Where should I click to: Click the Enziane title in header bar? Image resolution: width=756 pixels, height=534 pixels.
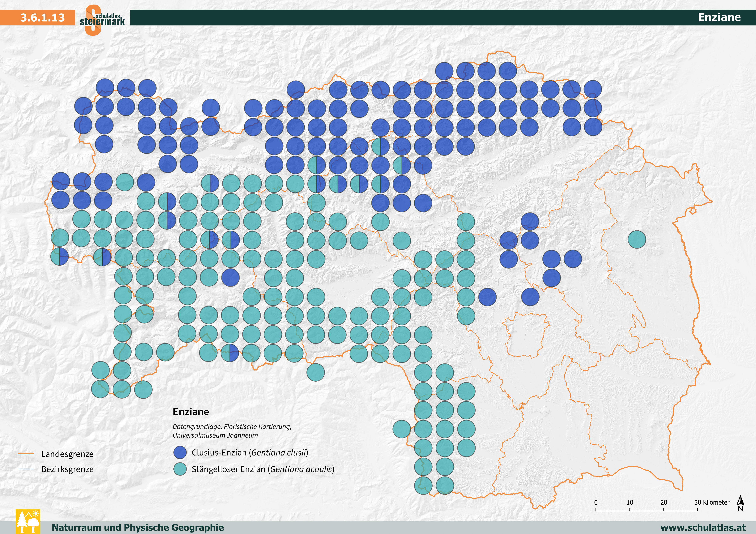coord(719,17)
